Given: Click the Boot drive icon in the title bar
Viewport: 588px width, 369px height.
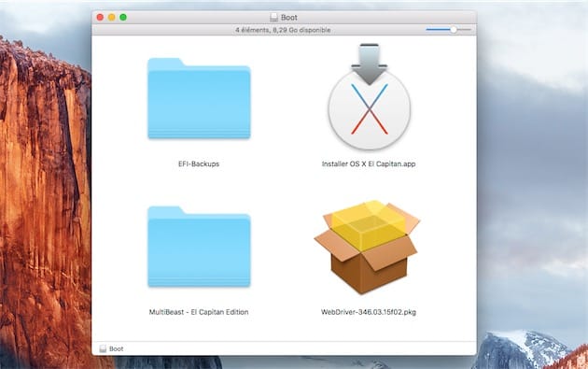Looking at the screenshot, I should (274, 17).
